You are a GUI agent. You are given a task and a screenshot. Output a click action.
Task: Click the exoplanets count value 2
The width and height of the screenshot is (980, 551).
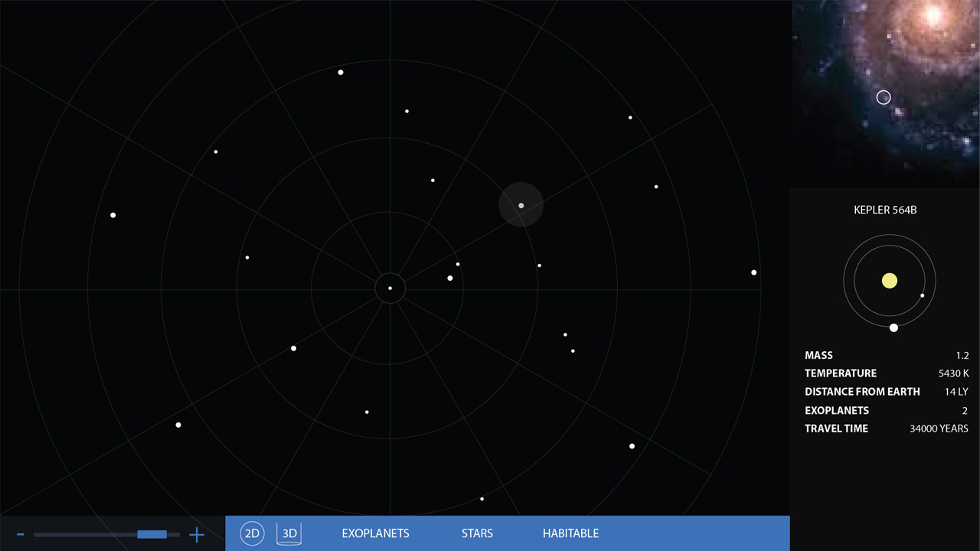click(x=965, y=411)
